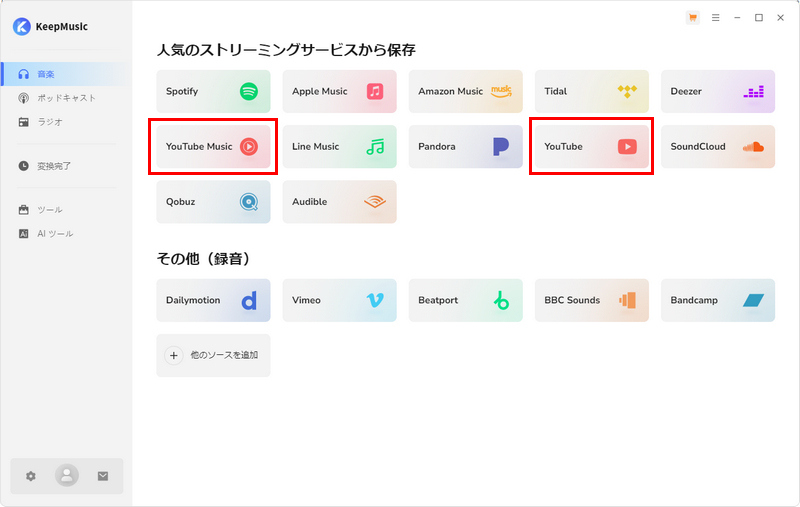Image resolution: width=800 pixels, height=507 pixels.
Task: Maximize the KeepMusic window
Action: [x=759, y=18]
